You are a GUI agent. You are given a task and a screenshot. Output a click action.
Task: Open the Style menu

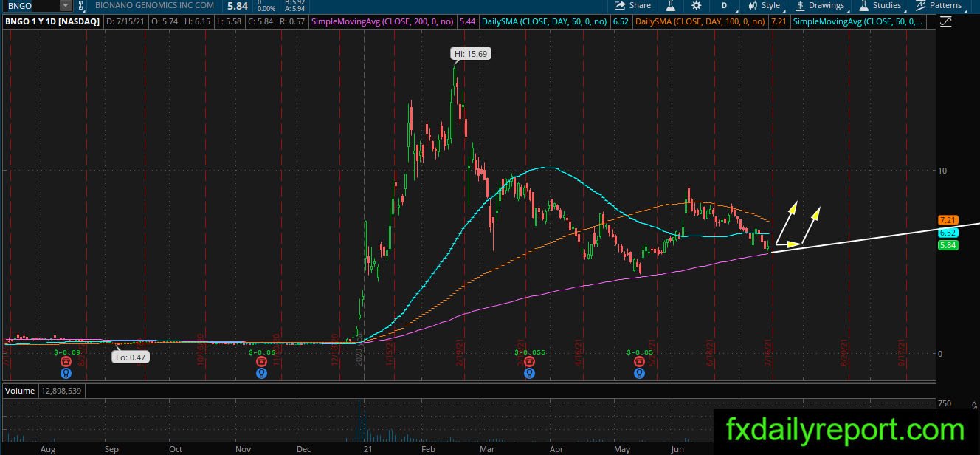coord(764,5)
